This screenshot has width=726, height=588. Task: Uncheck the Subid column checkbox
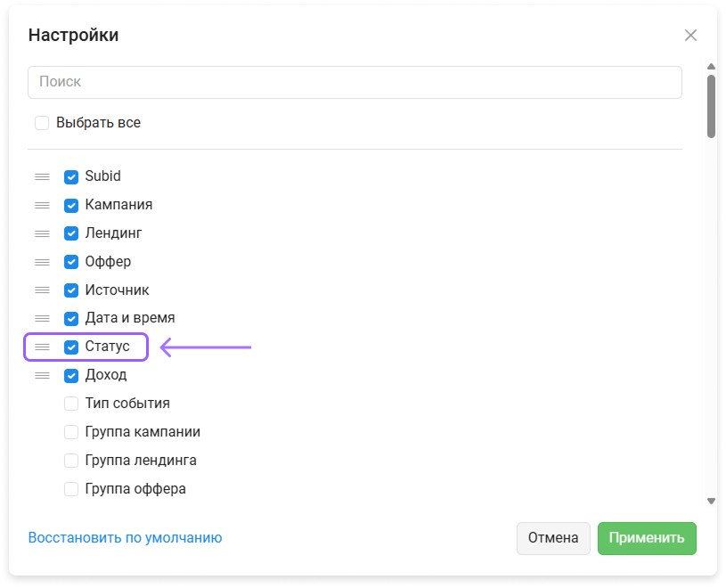tap(71, 177)
